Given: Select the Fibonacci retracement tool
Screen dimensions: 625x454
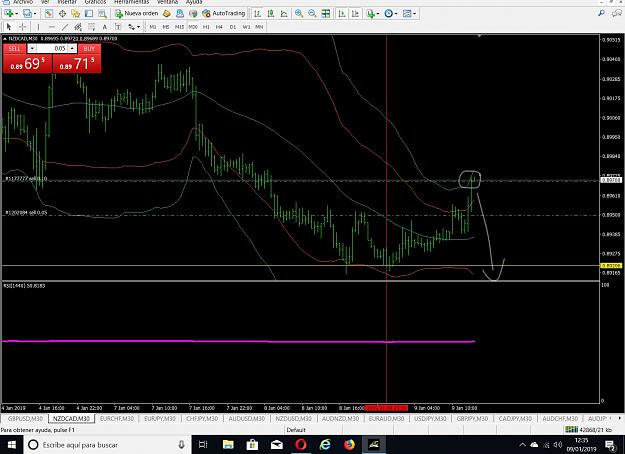Looking at the screenshot, I should 91,27.
